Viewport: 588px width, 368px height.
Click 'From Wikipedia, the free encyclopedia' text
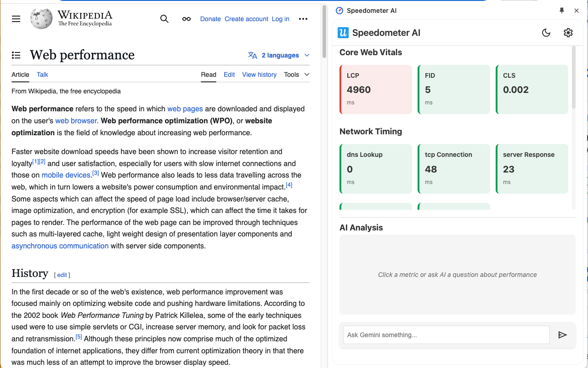66,91
